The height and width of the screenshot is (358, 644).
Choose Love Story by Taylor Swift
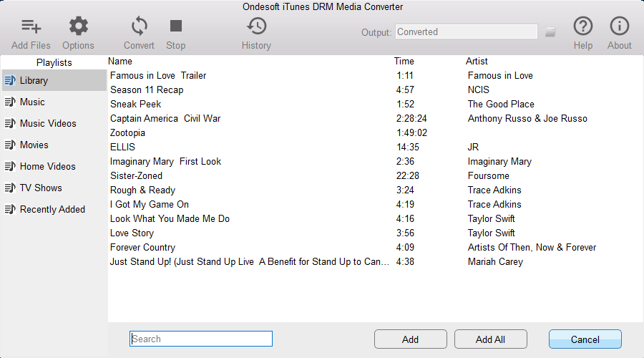pyautogui.click(x=132, y=233)
